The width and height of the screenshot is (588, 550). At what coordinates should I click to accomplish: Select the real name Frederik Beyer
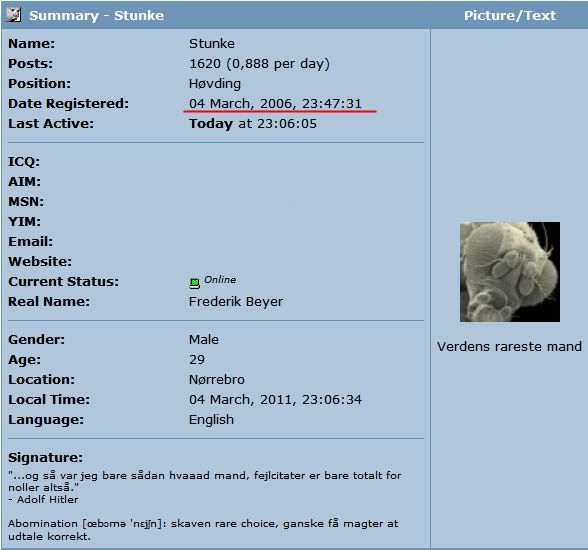pyautogui.click(x=236, y=301)
